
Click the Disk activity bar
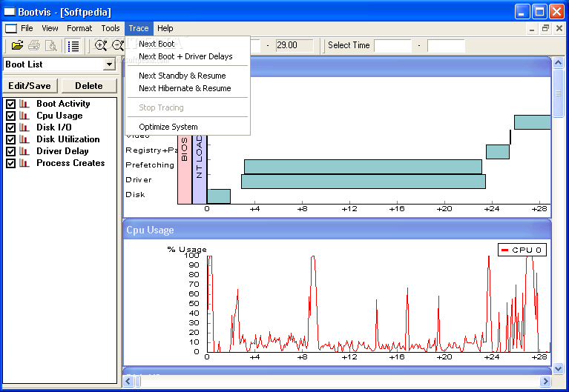pos(219,196)
